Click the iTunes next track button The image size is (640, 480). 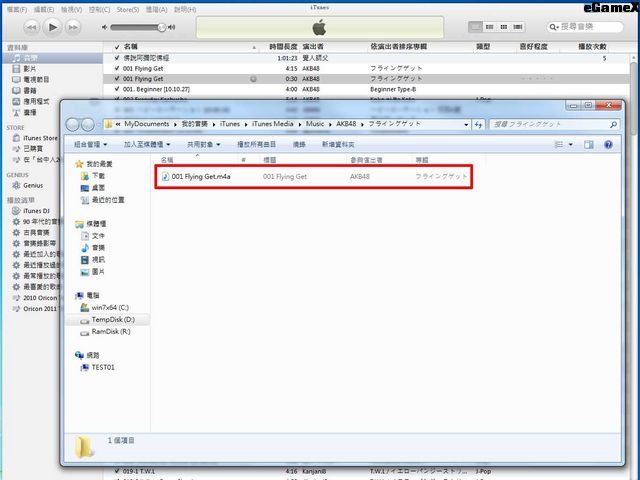coord(73,27)
